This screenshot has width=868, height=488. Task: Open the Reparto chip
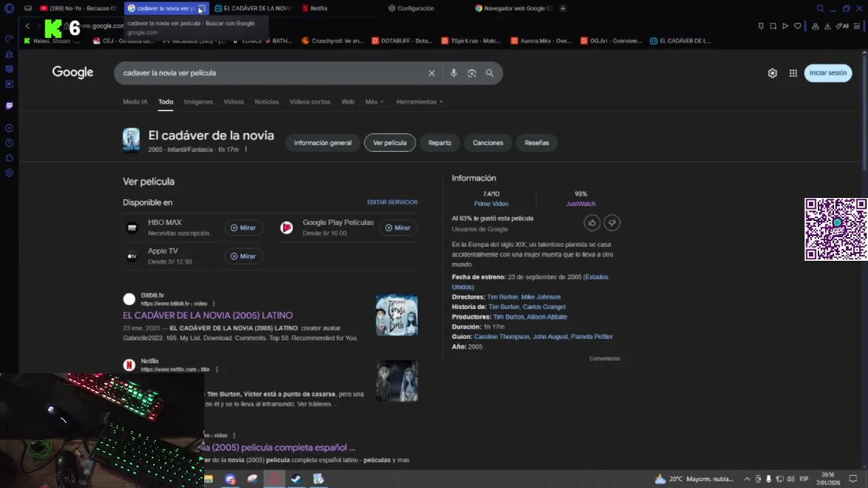click(439, 143)
